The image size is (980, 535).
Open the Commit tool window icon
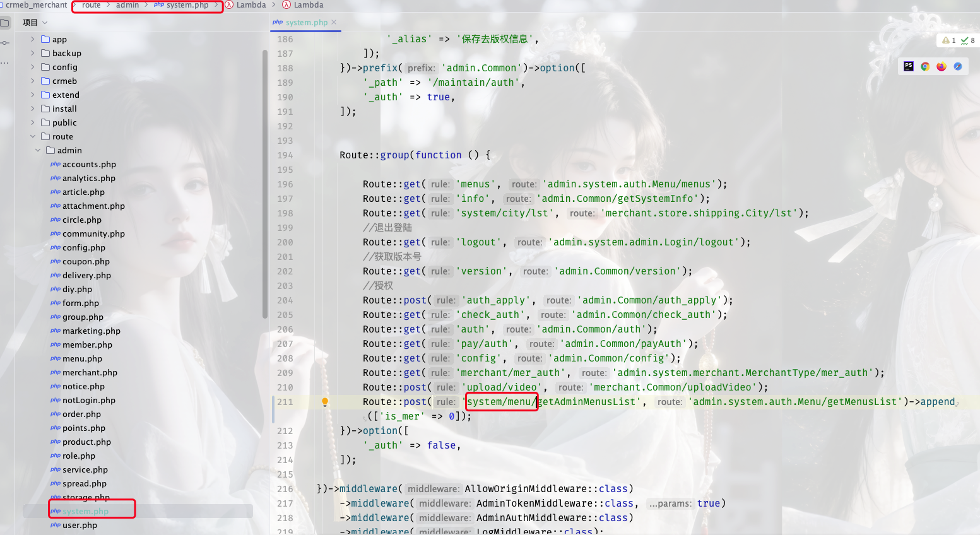pos(5,43)
